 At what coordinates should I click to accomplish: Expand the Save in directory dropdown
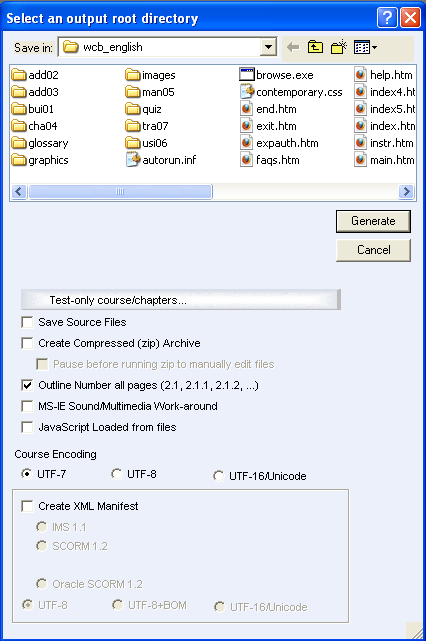[268, 47]
